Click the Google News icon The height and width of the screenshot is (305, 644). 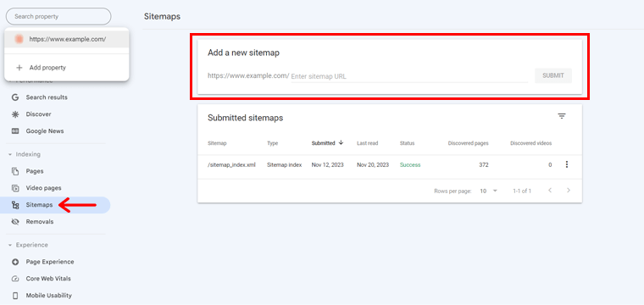point(15,131)
